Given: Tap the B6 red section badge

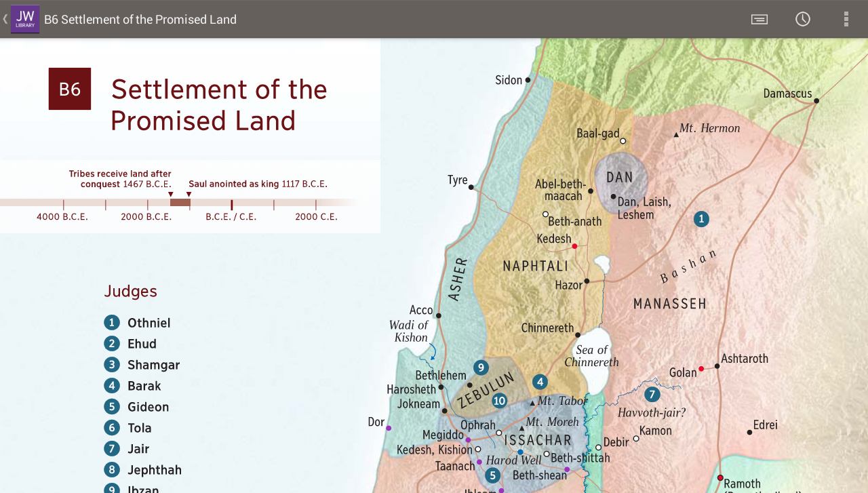Looking at the screenshot, I should click(x=69, y=89).
